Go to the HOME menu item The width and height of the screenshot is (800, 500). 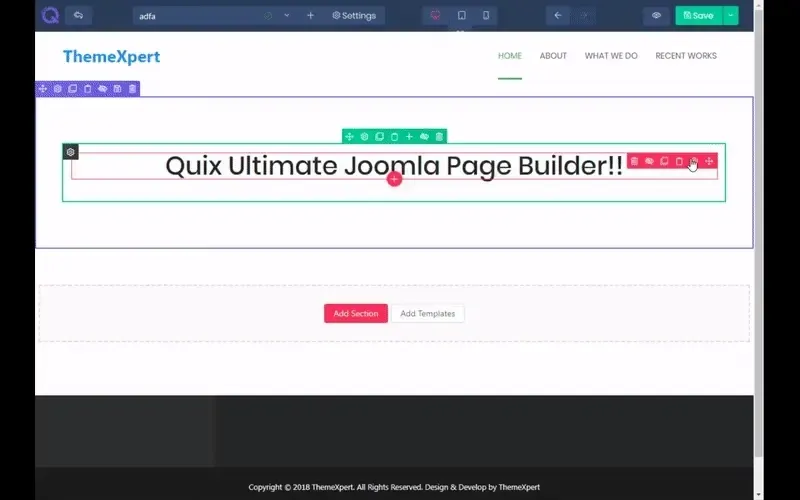click(x=510, y=56)
